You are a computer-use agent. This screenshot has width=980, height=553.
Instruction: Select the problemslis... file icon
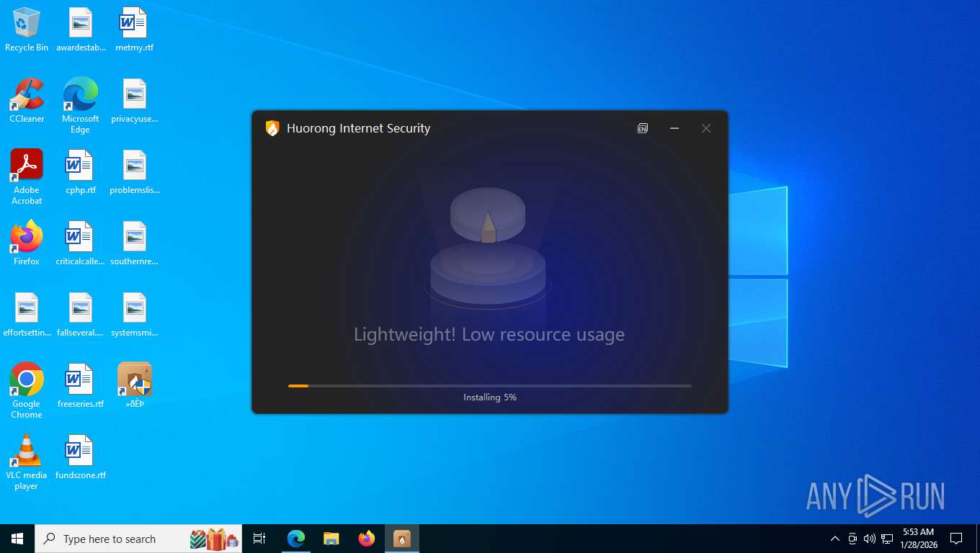[x=135, y=172]
